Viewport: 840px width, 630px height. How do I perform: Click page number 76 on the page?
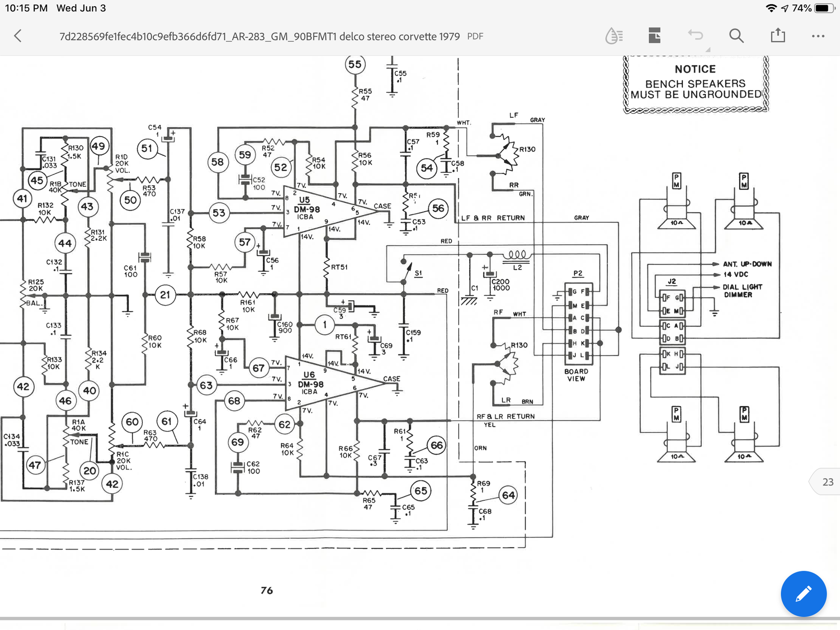point(267,591)
